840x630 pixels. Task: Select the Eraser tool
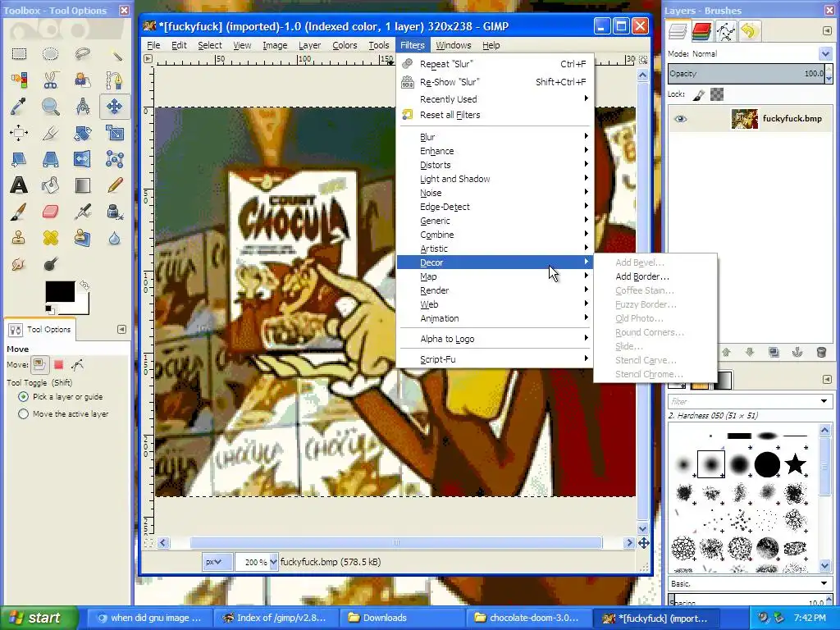tap(50, 212)
